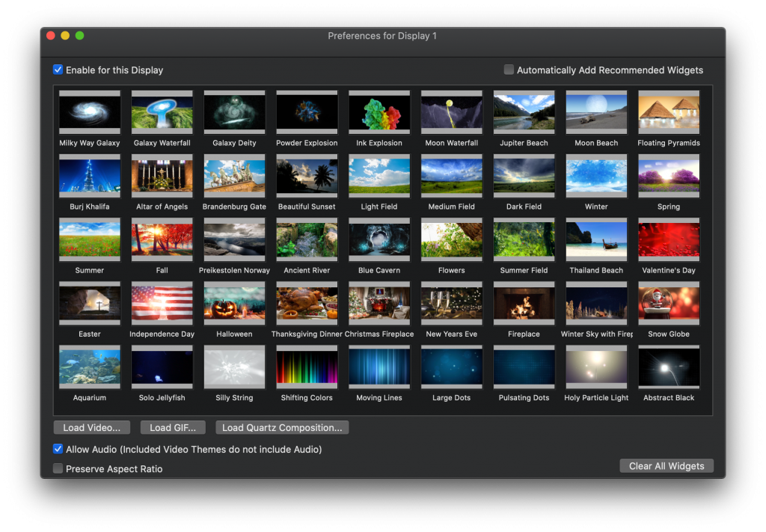The image size is (766, 532).
Task: Choose the Floating Pyramids theme
Action: (x=669, y=112)
